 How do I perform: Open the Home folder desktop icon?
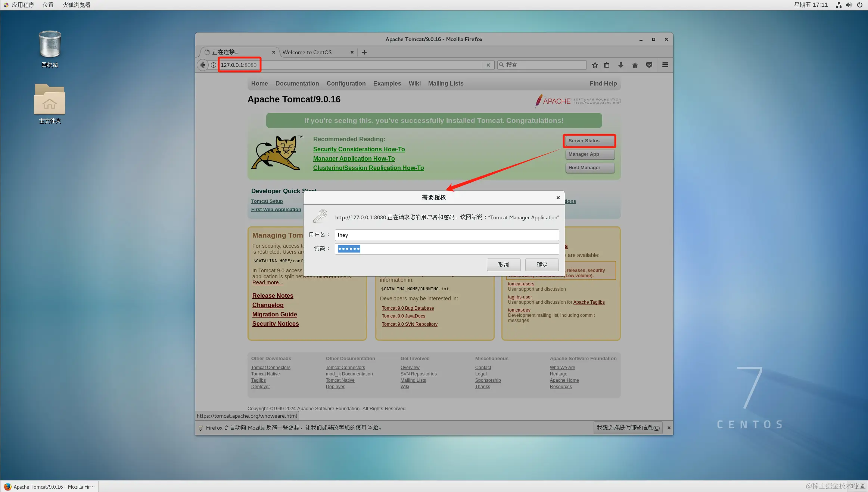tap(50, 103)
